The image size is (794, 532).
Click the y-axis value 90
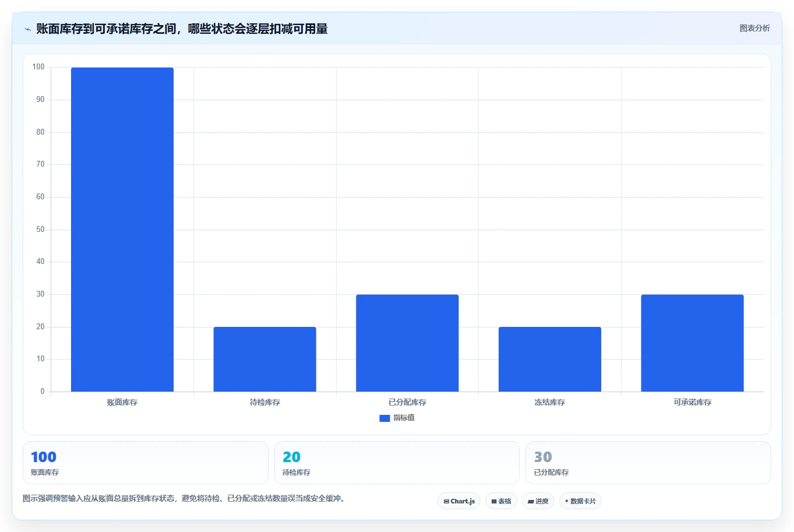[40, 100]
